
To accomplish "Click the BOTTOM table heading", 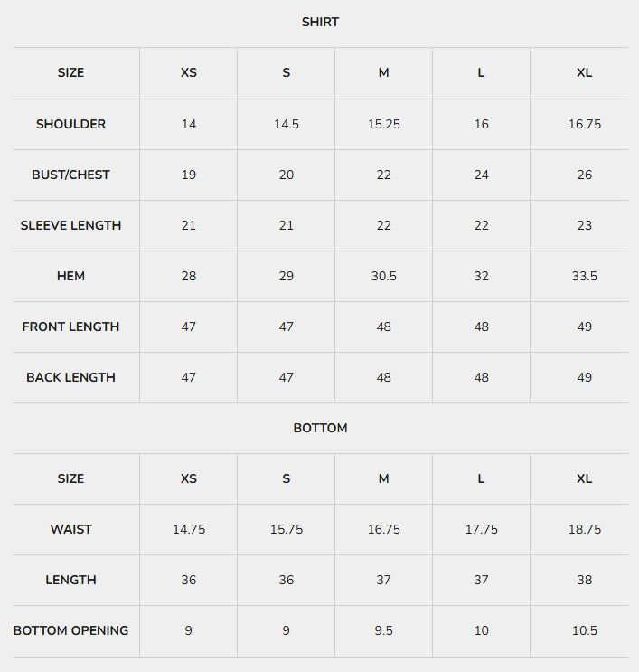I will [x=320, y=428].
